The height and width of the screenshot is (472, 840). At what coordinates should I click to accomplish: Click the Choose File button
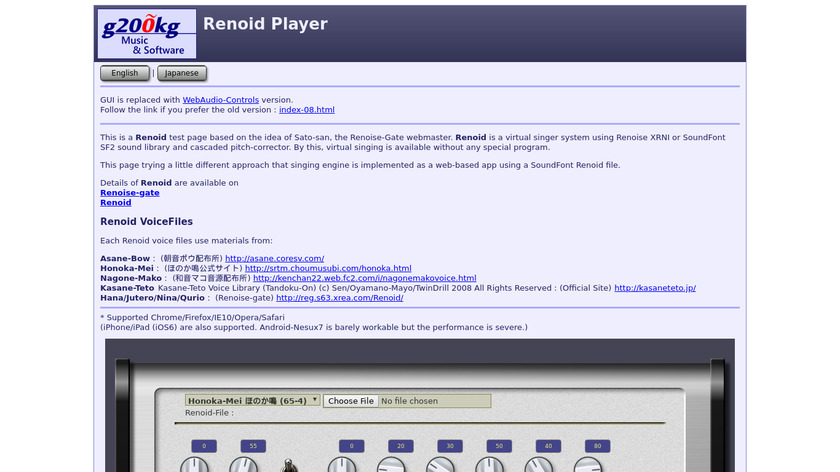click(351, 401)
